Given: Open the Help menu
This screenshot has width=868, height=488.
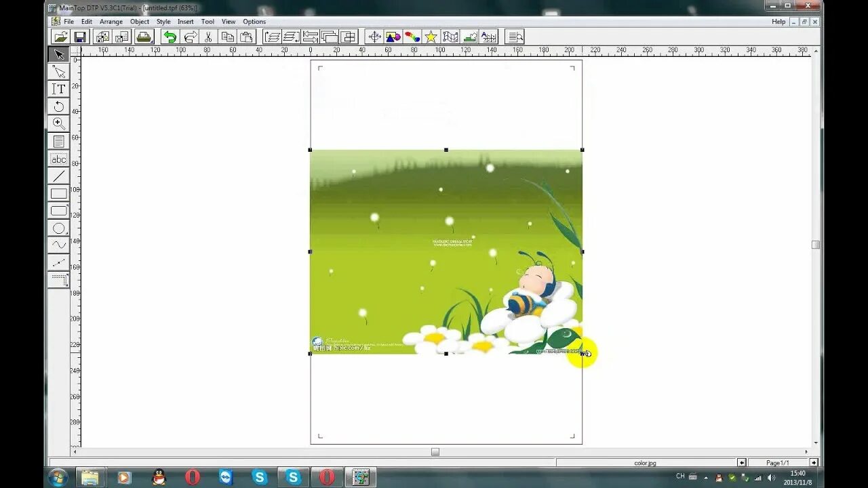Looking at the screenshot, I should pos(778,22).
